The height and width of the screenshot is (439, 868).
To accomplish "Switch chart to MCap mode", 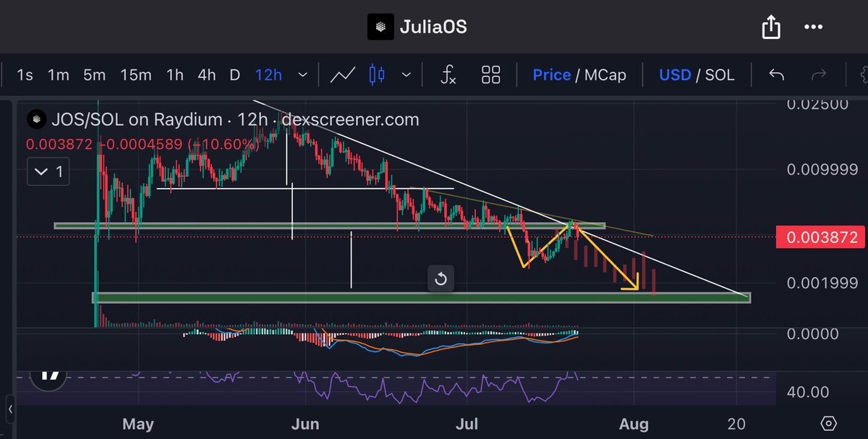I will click(x=606, y=74).
